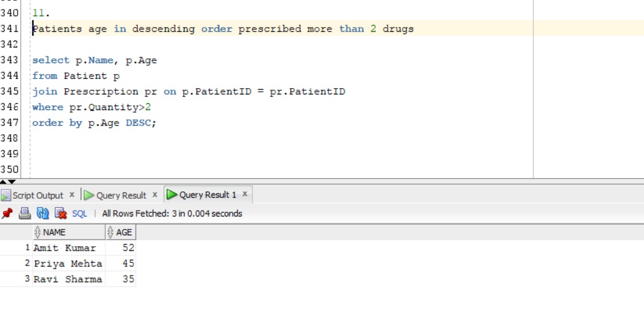Refresh the query result data
This screenshot has width=644, height=316.
[x=42, y=211]
